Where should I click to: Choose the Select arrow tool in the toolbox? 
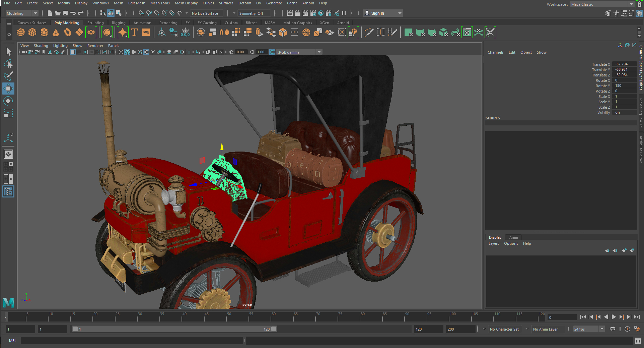coord(8,51)
